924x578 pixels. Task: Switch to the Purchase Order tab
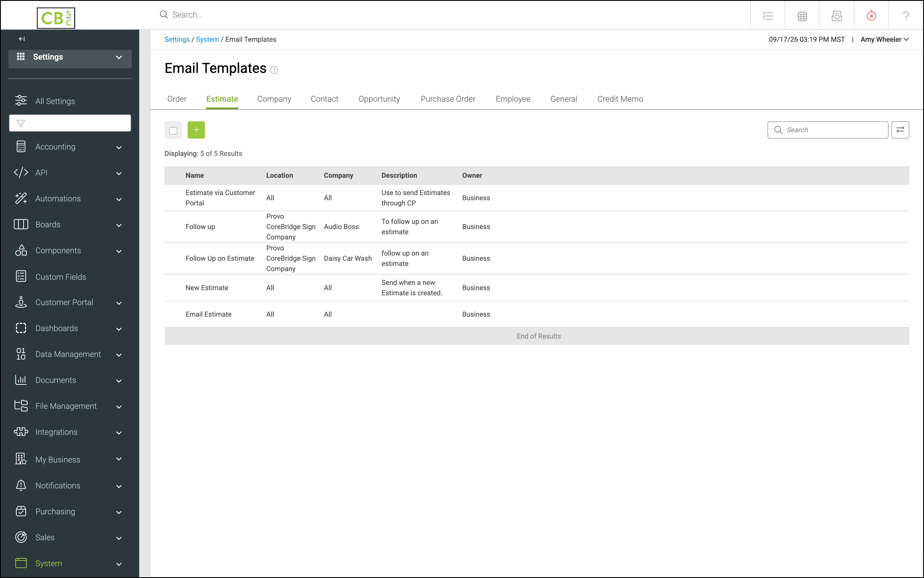[448, 99]
